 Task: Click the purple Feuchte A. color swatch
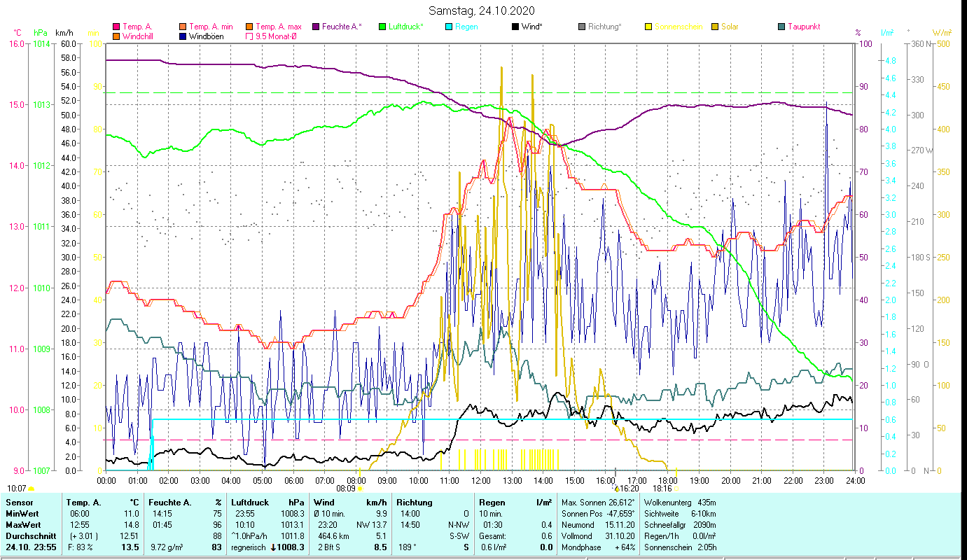tap(316, 27)
